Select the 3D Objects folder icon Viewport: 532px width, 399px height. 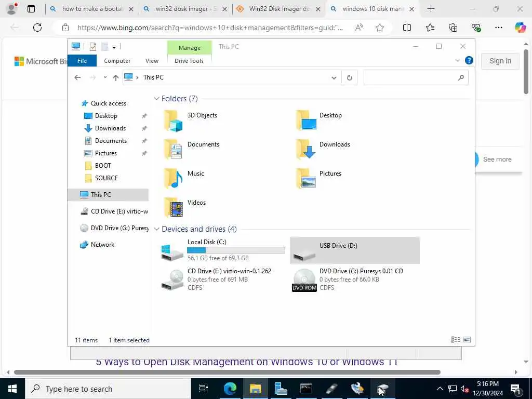174,121
